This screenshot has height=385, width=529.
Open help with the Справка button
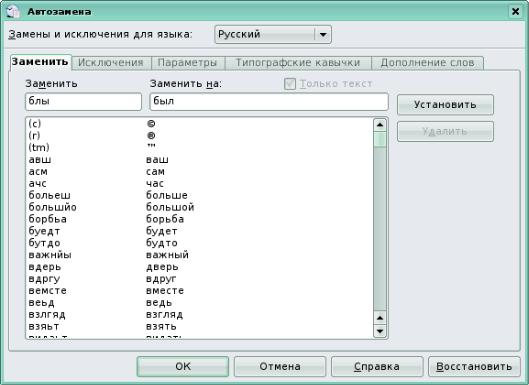377,366
